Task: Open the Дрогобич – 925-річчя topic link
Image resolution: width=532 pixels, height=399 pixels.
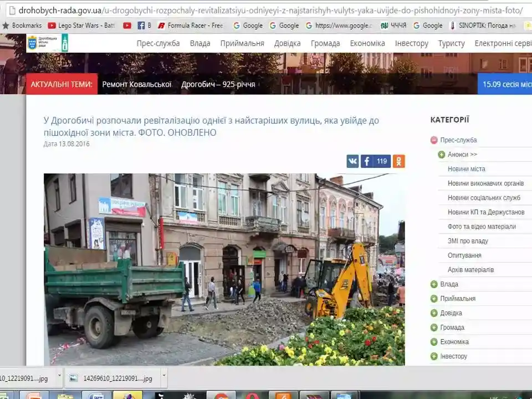Action: (x=218, y=84)
